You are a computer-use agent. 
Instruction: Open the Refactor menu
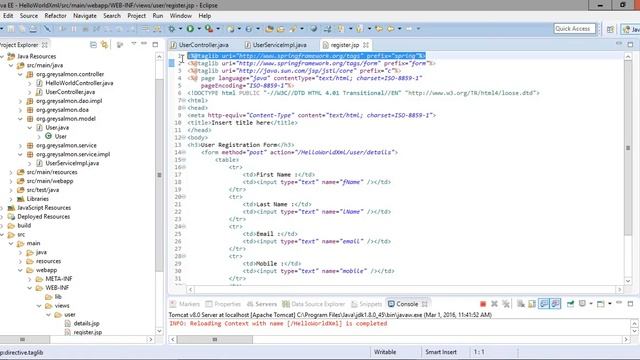(x=55, y=16)
